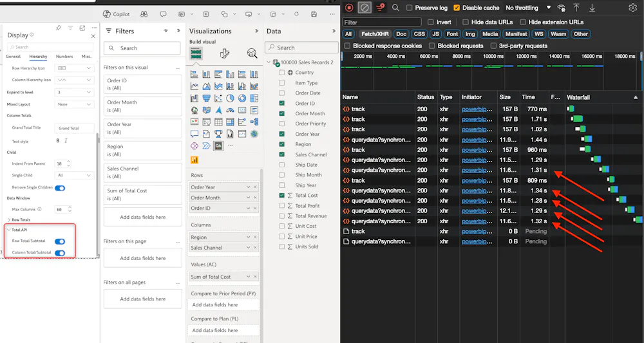The width and height of the screenshot is (644, 343).
Task: Check the Total Profit field
Action: point(282,205)
